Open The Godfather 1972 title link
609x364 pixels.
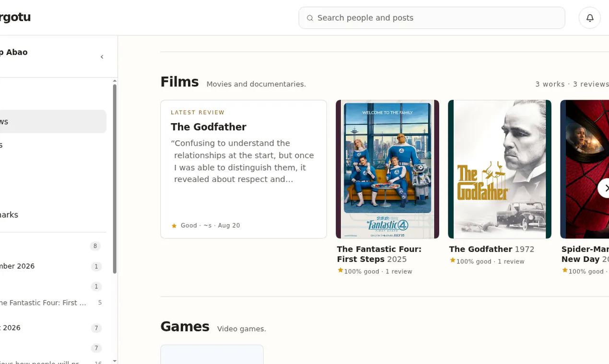click(492, 249)
